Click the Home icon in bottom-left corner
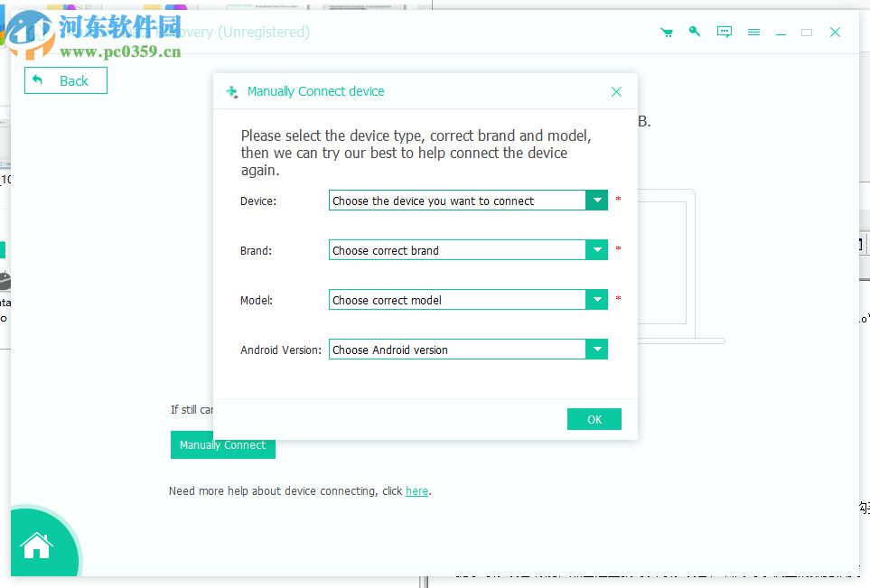870x588 pixels. pos(38,544)
